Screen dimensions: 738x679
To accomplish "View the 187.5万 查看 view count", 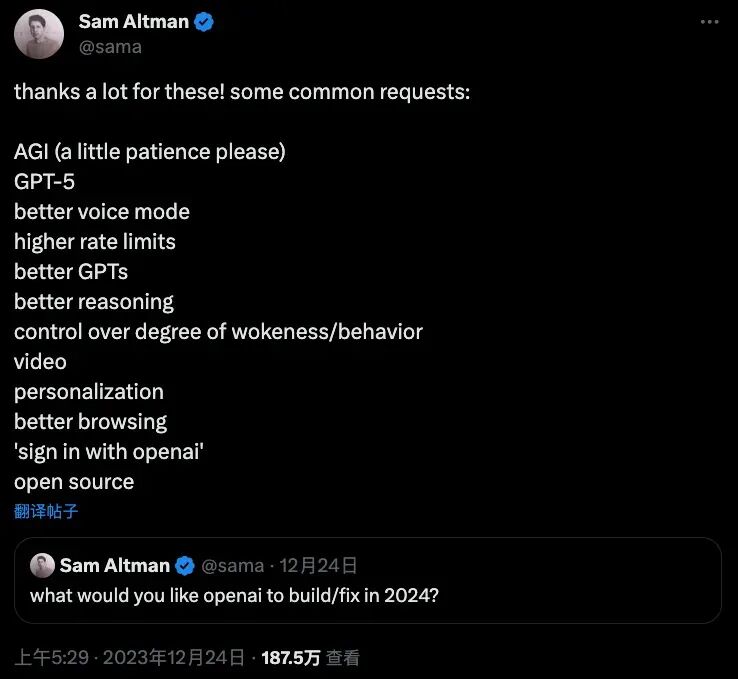I will pos(310,657).
